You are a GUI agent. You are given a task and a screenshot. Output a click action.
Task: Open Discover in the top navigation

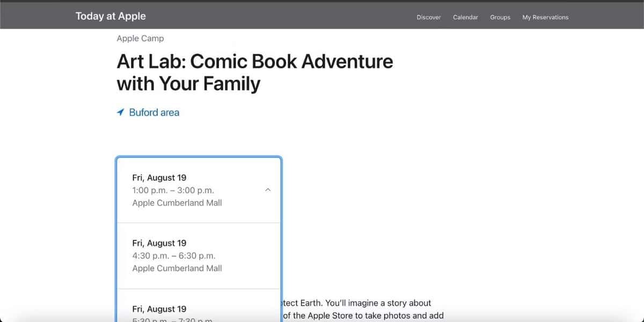pos(428,17)
